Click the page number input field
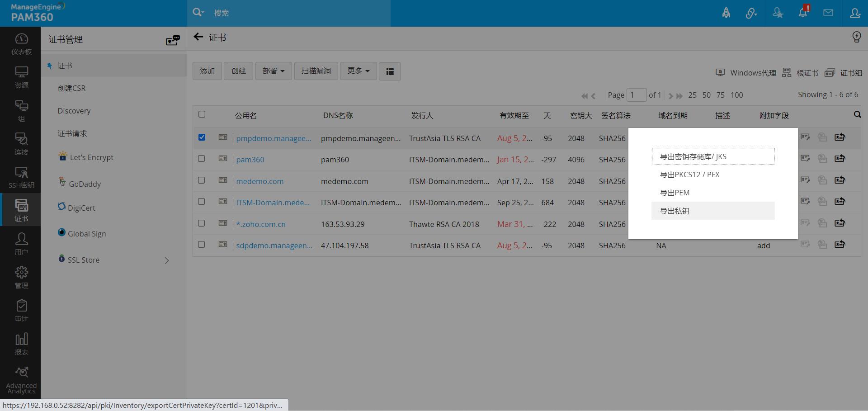 coord(636,95)
